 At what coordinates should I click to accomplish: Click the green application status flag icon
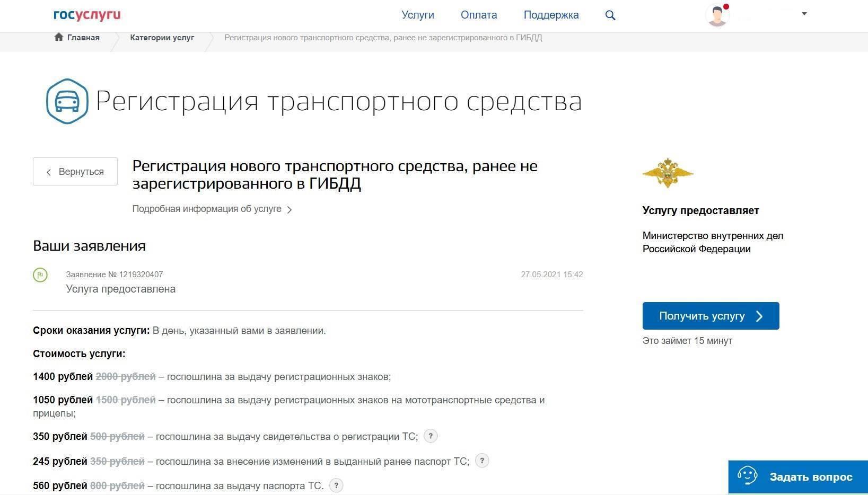tap(40, 275)
